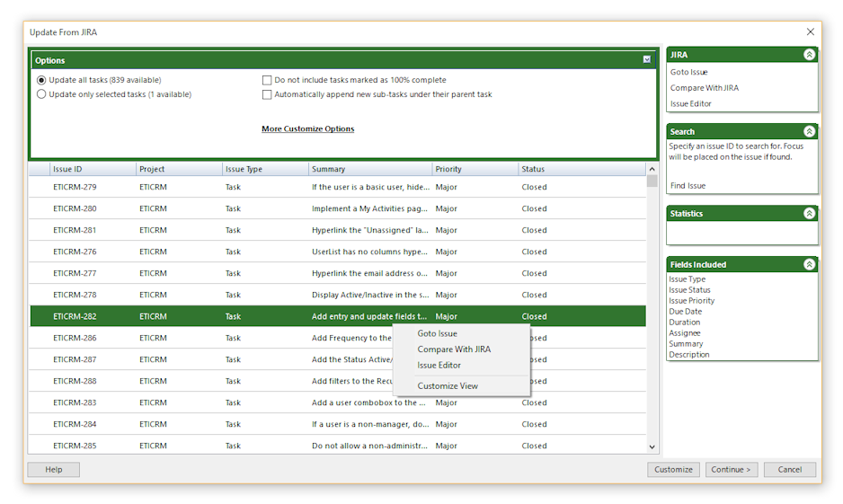The width and height of the screenshot is (843, 504).
Task: Sort by Status column header
Action: point(582,169)
